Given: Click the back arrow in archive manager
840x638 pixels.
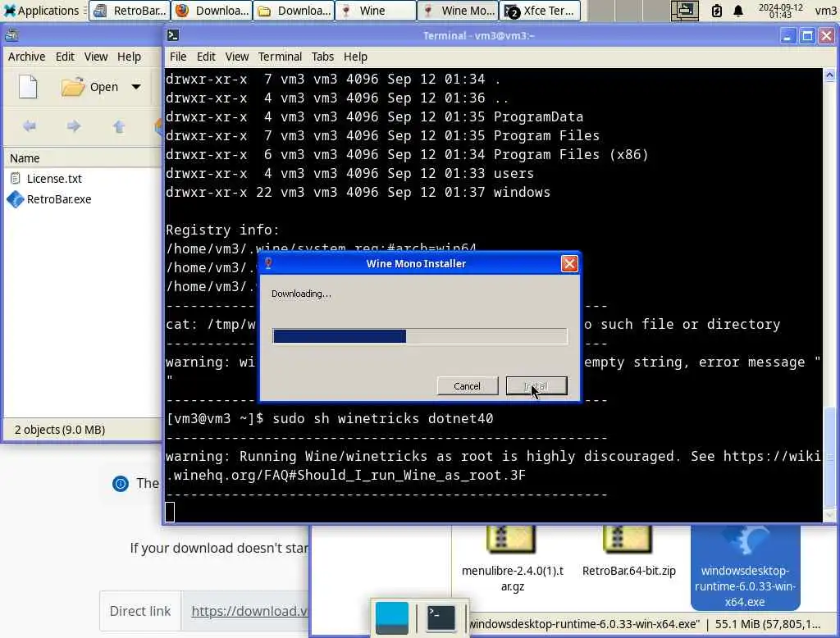Looking at the screenshot, I should tap(30, 126).
